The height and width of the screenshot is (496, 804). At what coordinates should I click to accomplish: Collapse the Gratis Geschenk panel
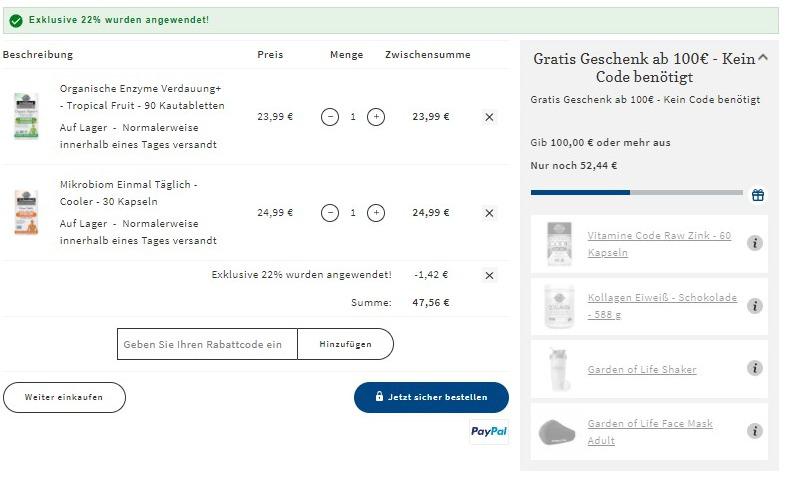point(763,58)
